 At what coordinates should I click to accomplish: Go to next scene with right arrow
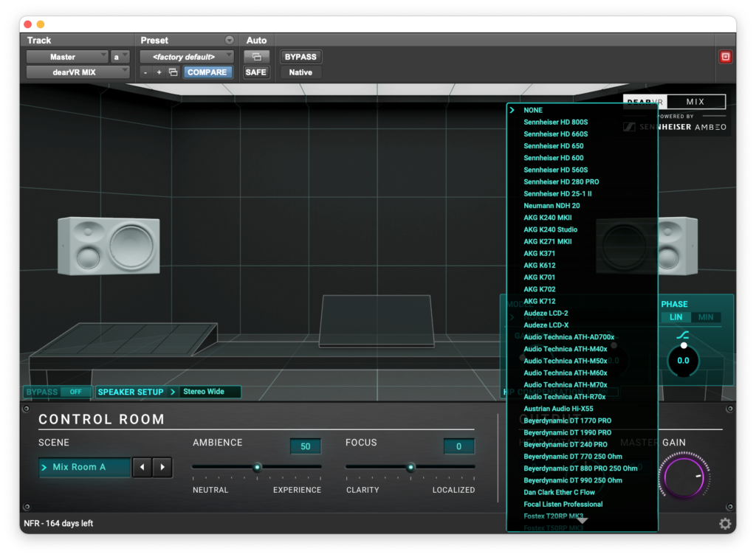pyautogui.click(x=162, y=467)
